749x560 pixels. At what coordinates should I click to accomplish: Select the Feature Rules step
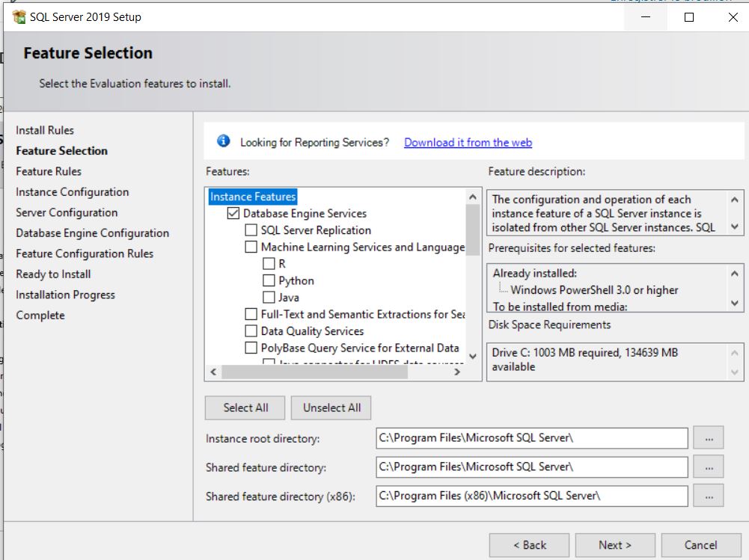pyautogui.click(x=49, y=171)
